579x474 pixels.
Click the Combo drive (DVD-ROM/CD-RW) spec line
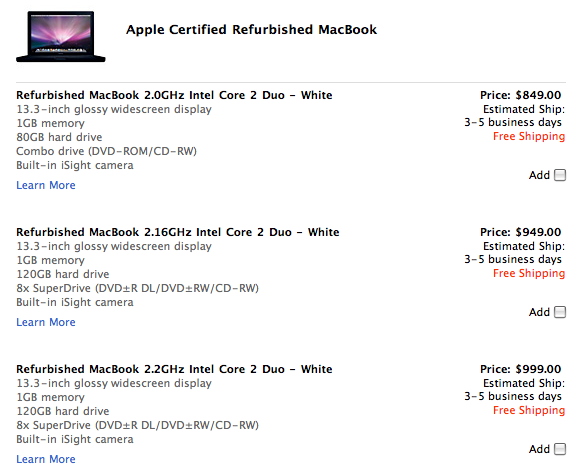[107, 151]
